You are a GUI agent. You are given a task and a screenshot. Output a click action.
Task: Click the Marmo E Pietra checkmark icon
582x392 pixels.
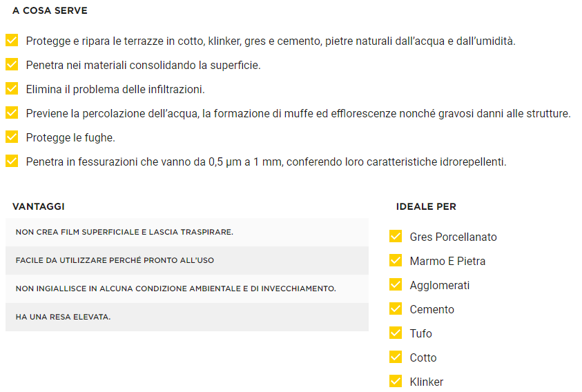(396, 261)
